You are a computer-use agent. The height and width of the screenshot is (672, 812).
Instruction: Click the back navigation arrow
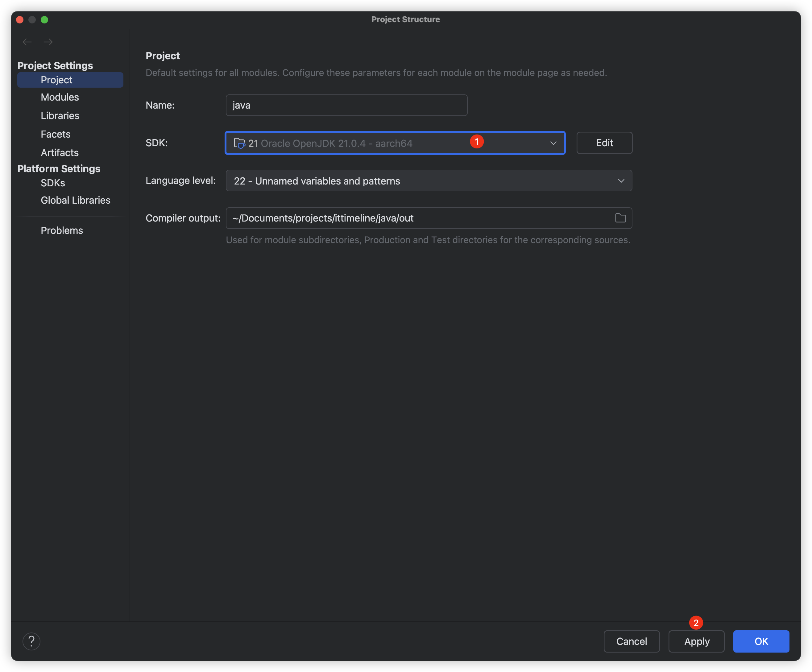click(x=27, y=42)
